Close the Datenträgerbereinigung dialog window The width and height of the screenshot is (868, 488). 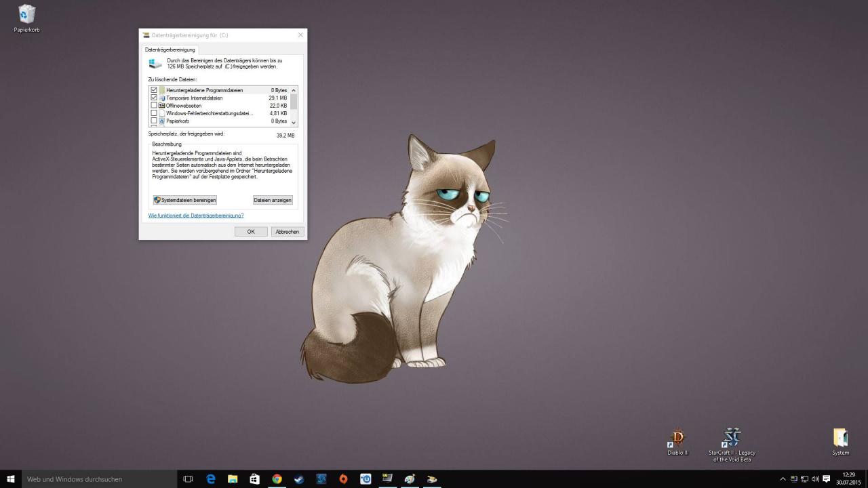(x=300, y=35)
